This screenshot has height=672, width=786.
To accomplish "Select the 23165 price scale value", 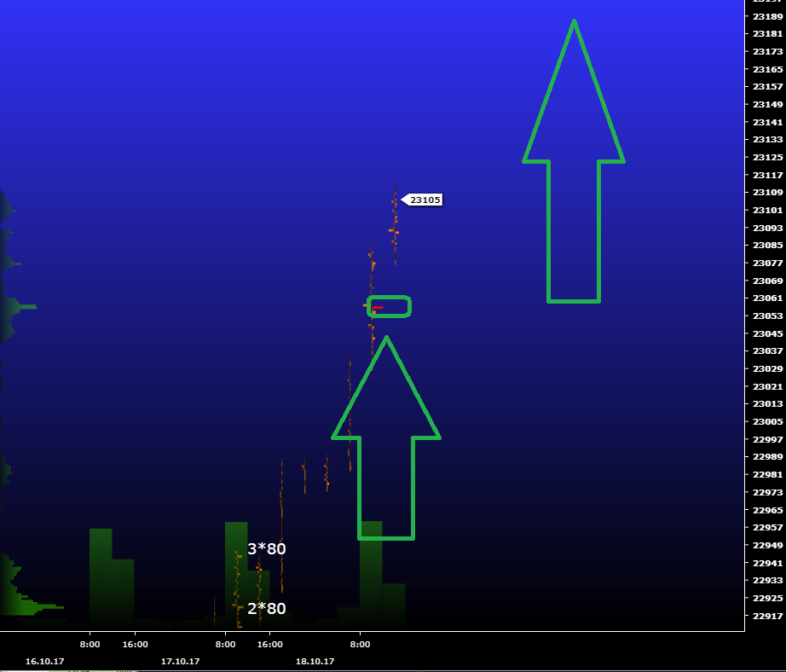I will click(x=767, y=69).
